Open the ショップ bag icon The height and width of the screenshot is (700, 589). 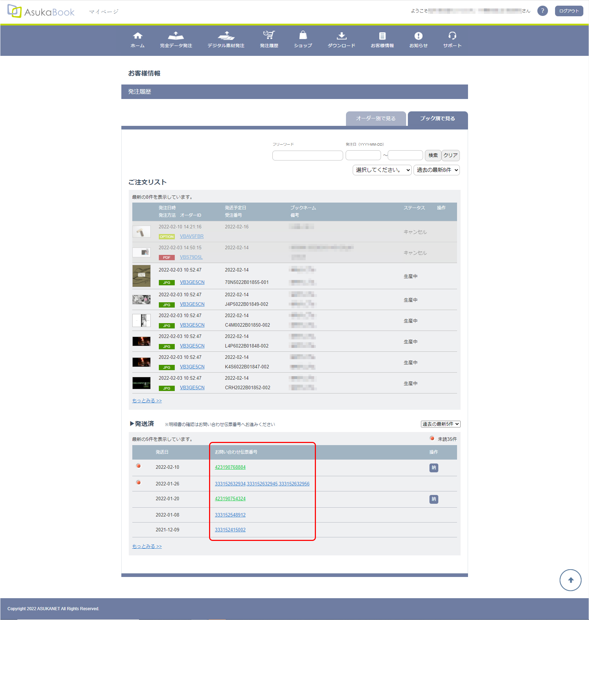[303, 35]
